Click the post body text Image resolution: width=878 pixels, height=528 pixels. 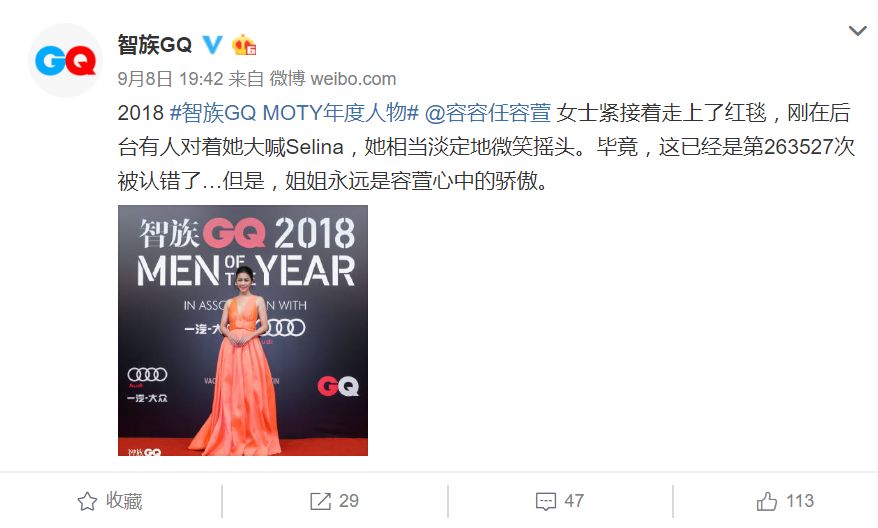tap(486, 147)
